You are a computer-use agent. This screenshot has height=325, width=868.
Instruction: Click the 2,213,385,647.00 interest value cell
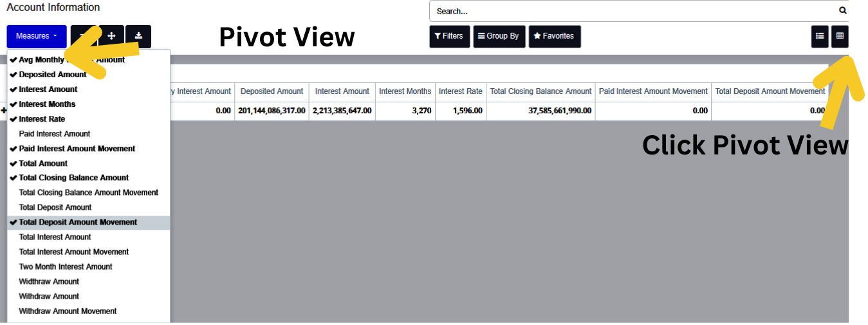(342, 111)
